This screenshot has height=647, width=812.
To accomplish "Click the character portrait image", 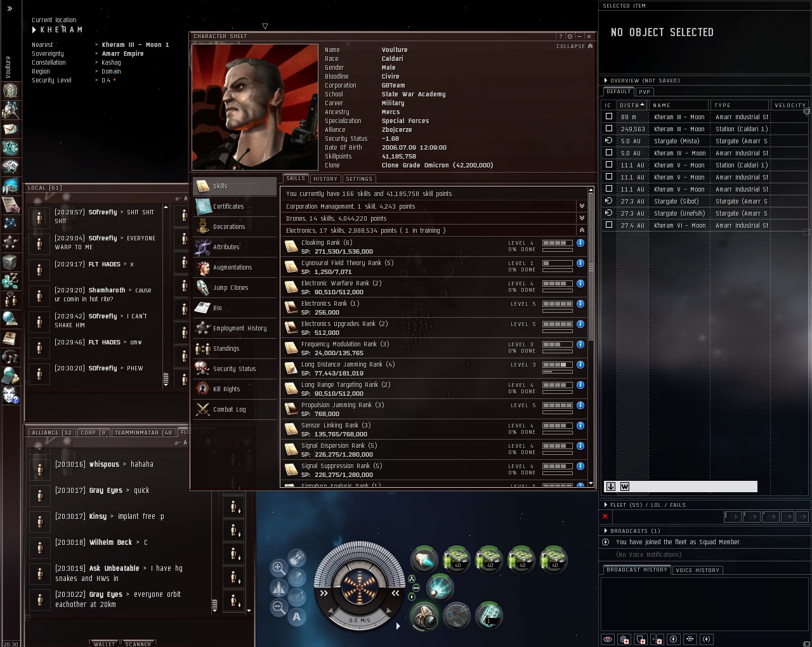I will (255, 107).
